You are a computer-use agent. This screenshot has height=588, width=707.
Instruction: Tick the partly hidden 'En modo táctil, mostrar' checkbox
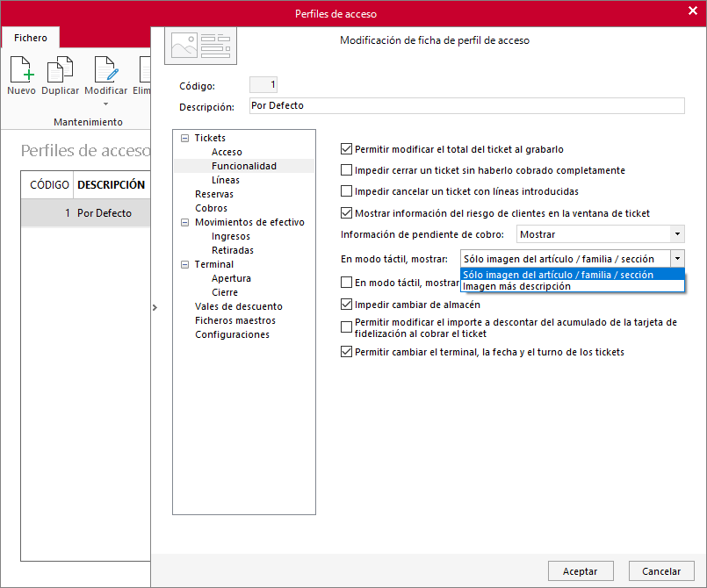pyautogui.click(x=346, y=283)
